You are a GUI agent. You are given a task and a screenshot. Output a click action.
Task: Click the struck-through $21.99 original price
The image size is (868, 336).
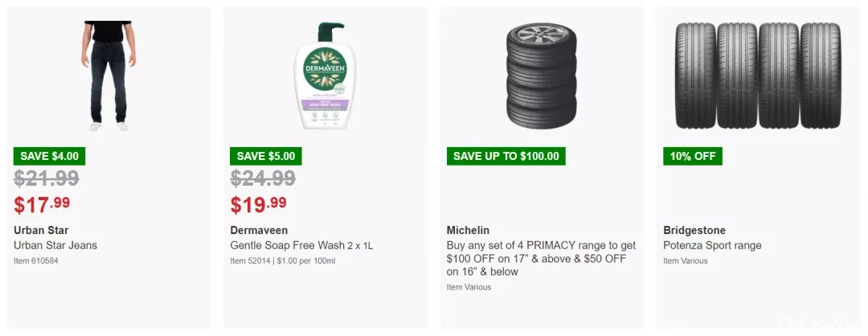pyautogui.click(x=47, y=178)
